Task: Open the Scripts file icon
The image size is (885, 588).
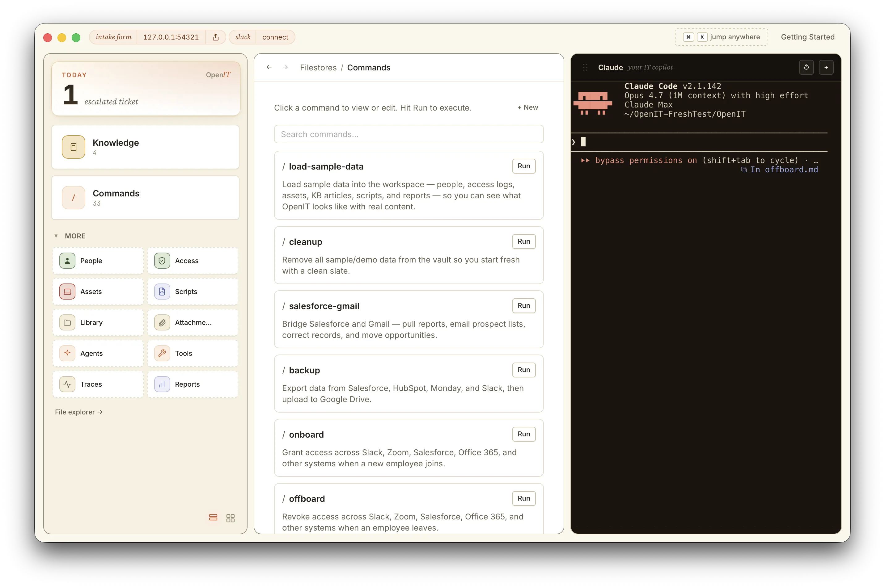Action: (162, 292)
